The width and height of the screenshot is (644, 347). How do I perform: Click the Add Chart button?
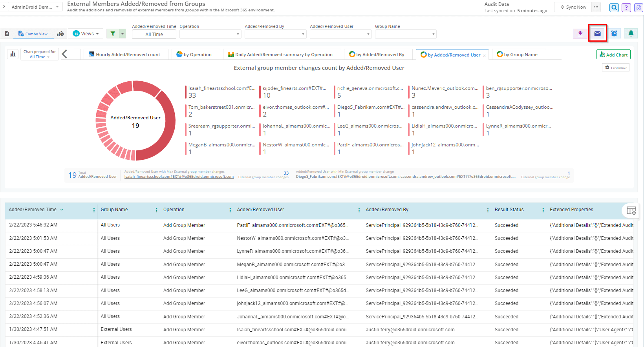point(613,55)
